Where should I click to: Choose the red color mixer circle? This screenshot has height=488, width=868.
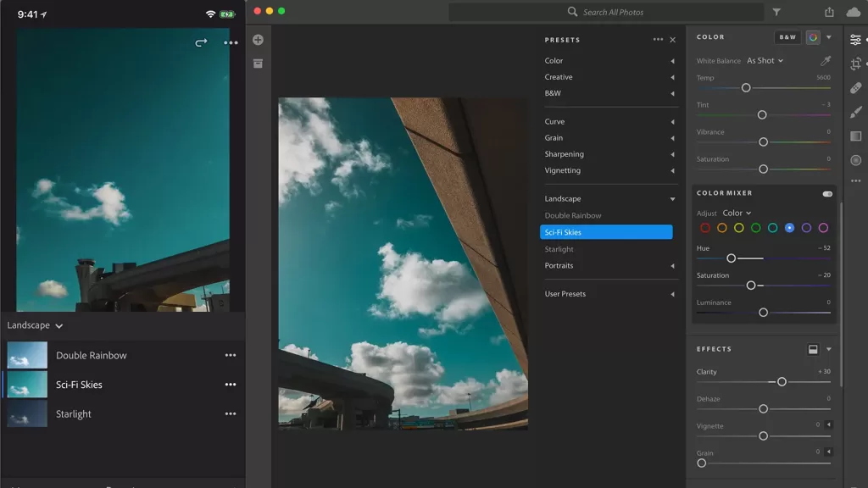pos(705,228)
